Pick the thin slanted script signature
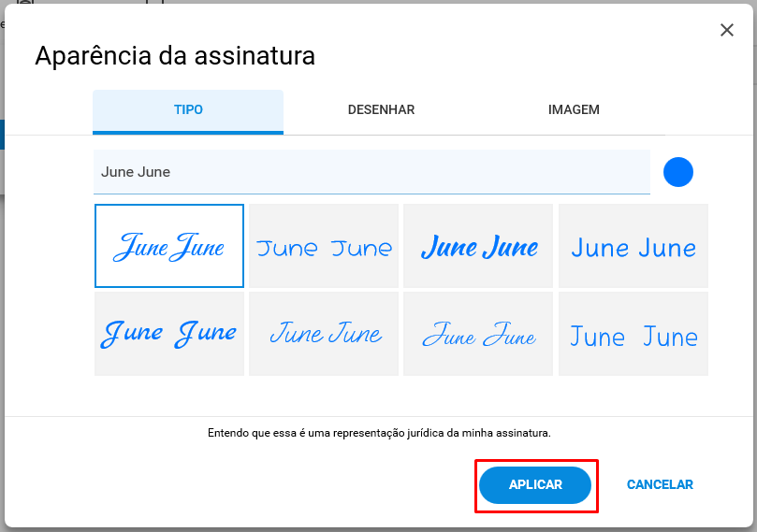This screenshot has height=532, width=757. pos(324,334)
